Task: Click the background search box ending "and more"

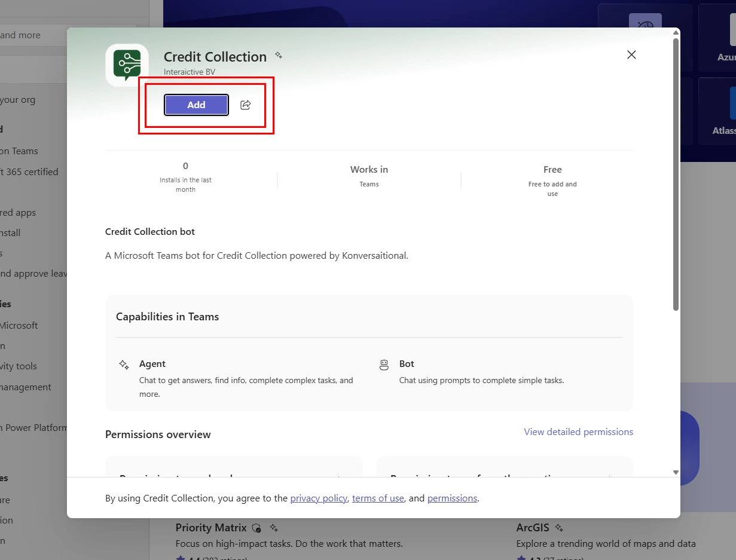Action: (x=68, y=35)
